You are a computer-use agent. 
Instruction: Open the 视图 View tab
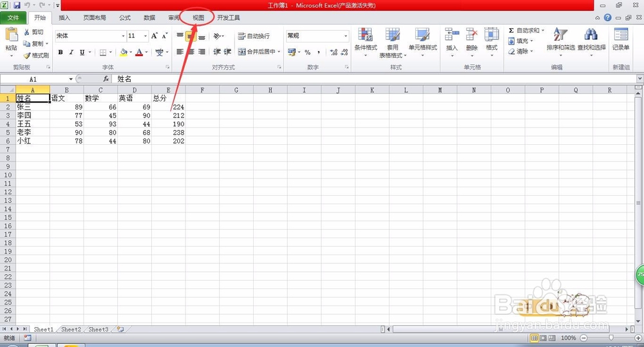[x=198, y=17]
